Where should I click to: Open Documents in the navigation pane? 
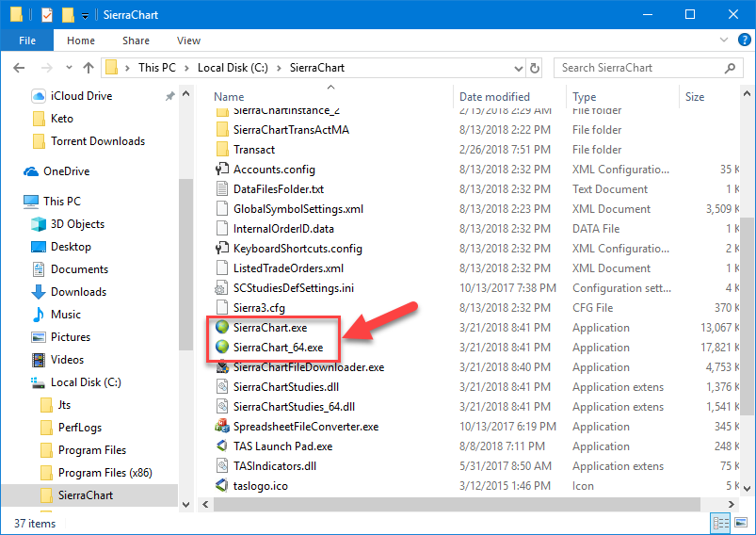coord(79,269)
